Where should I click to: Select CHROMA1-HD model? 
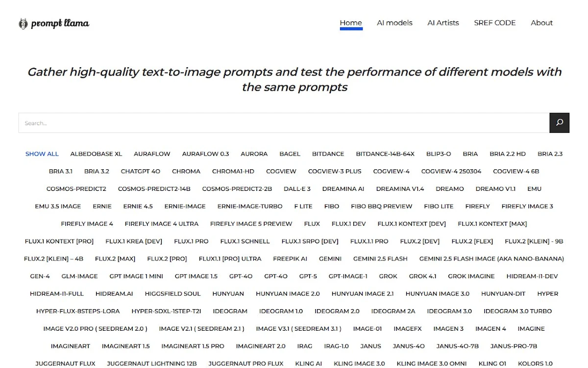pos(233,171)
